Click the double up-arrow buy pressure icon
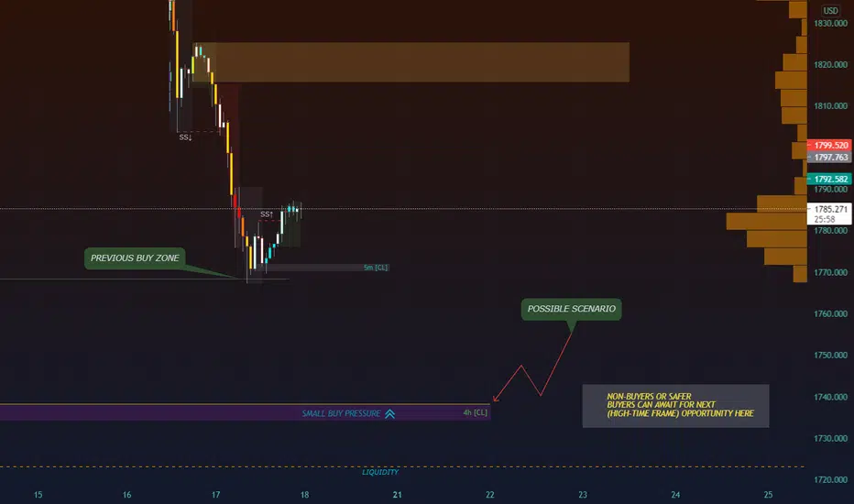The width and height of the screenshot is (854, 504). 390,414
